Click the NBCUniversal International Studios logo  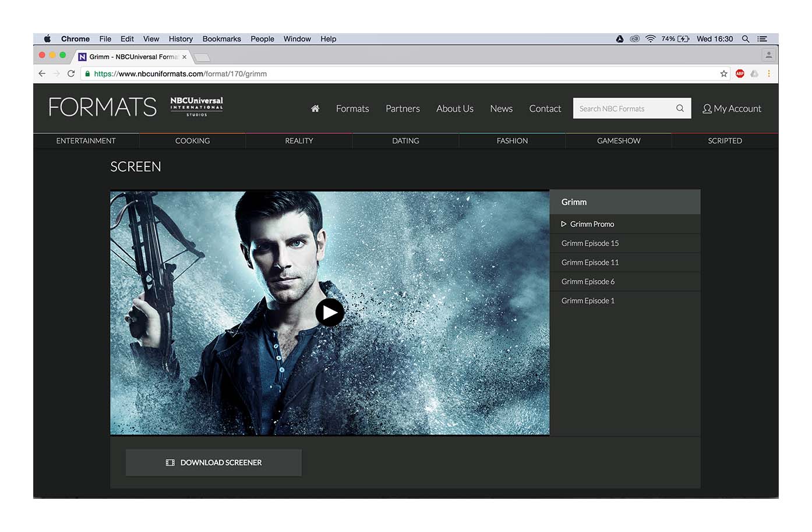coord(196,107)
